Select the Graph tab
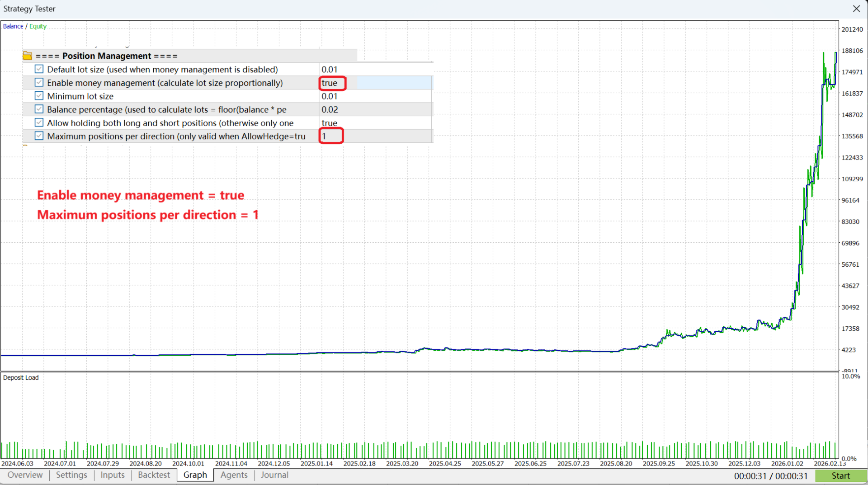The image size is (868, 485). point(195,475)
